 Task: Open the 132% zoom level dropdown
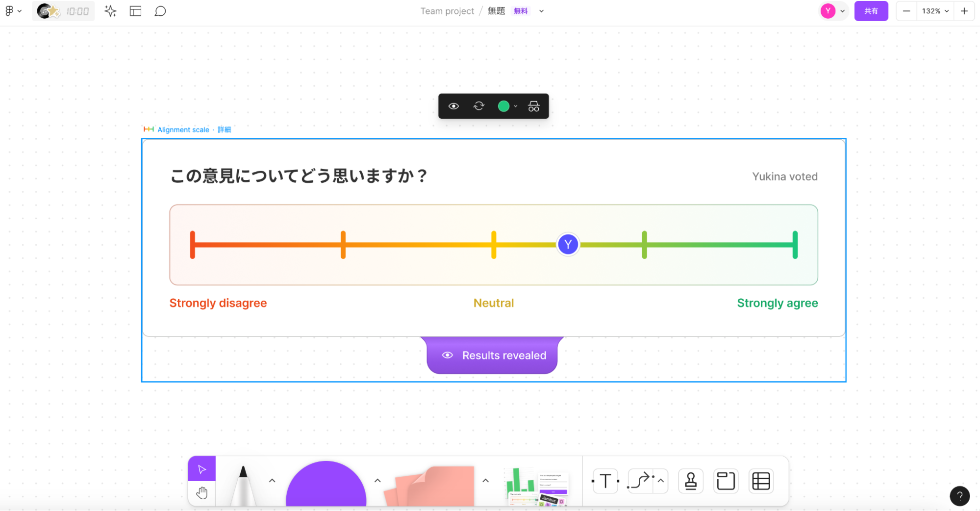point(935,11)
